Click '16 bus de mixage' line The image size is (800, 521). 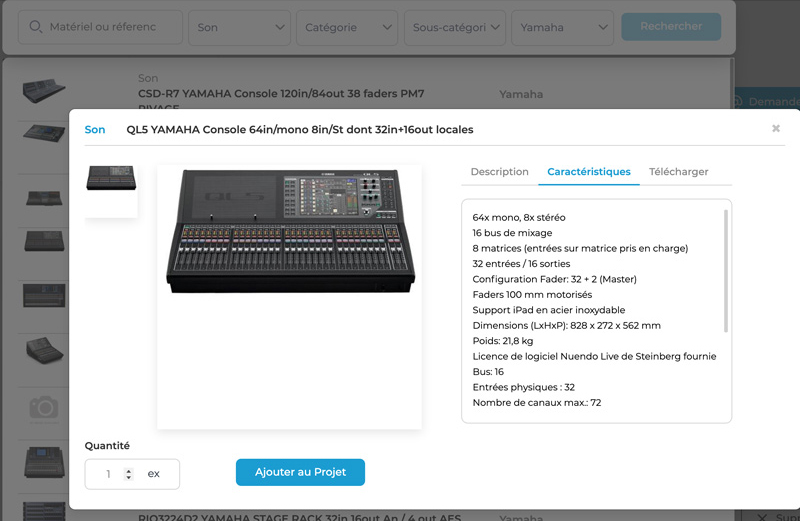click(512, 233)
